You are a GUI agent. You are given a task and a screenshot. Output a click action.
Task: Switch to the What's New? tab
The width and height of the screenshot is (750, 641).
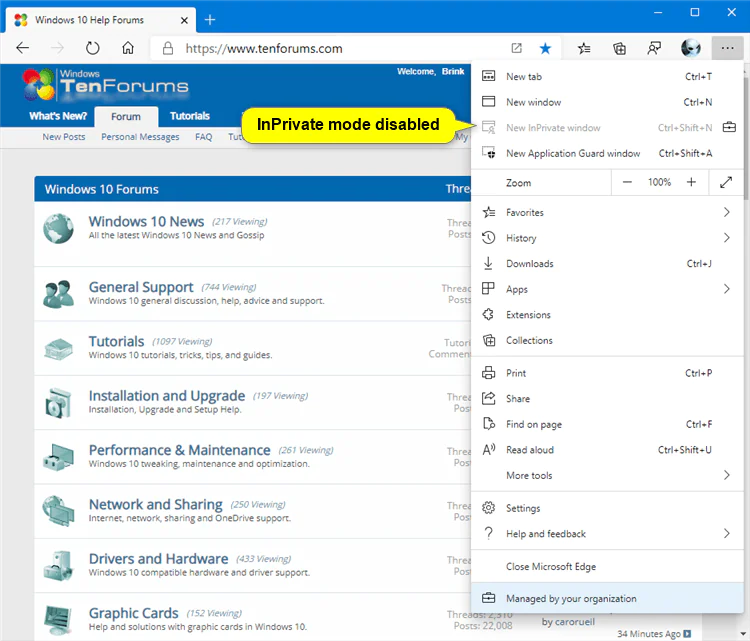[x=58, y=116]
